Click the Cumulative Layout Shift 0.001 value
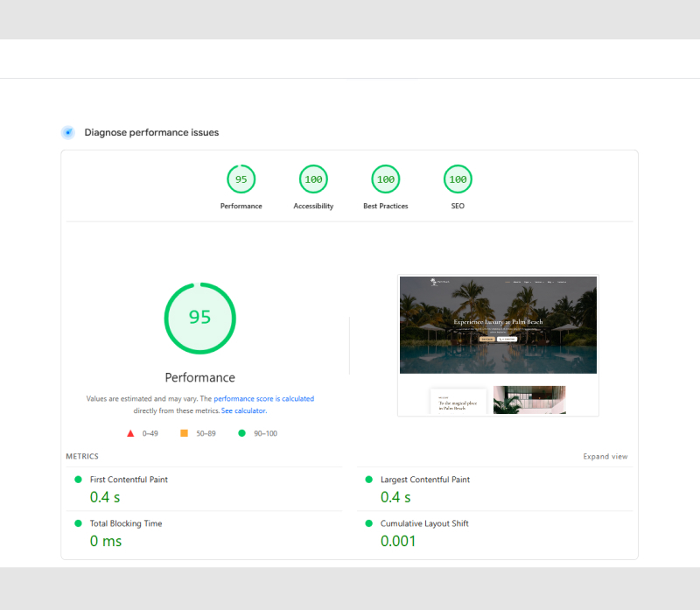This screenshot has height=610, width=700. click(x=398, y=541)
